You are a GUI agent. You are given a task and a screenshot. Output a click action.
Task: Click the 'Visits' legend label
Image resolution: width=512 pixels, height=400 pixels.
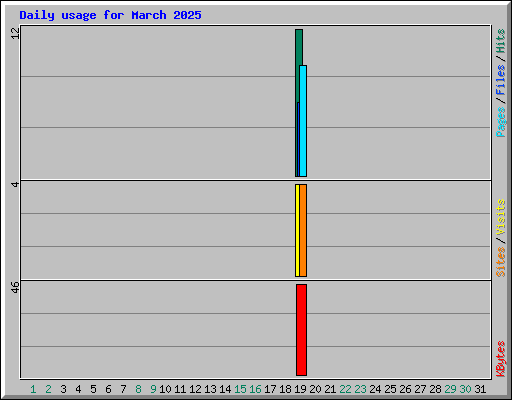500,217
